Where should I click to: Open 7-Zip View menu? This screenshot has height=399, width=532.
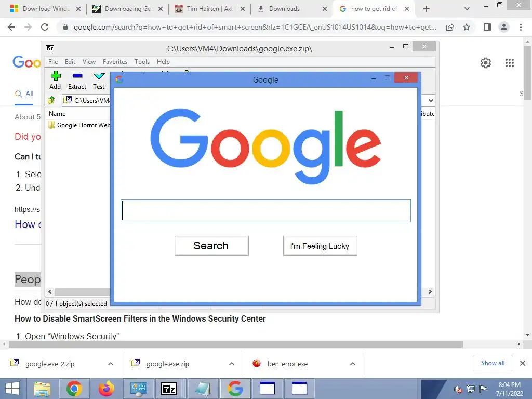pyautogui.click(x=89, y=62)
